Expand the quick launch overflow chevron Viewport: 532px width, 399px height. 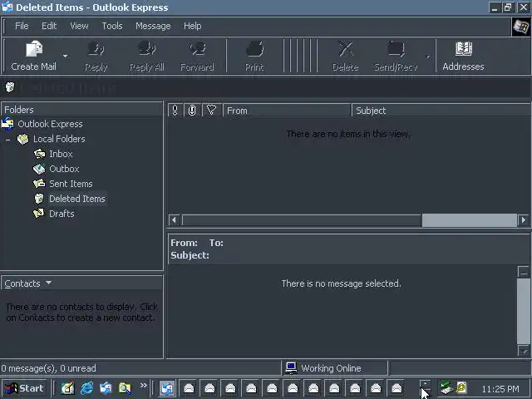[144, 386]
